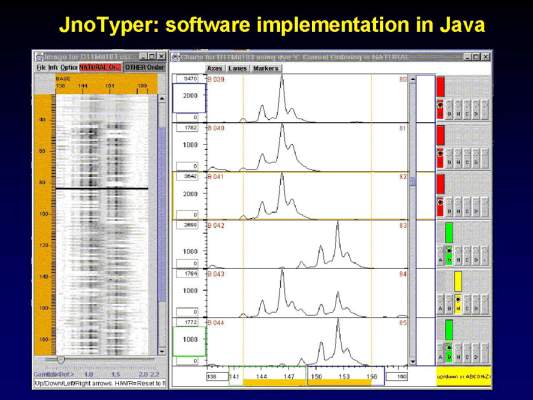Click the OTHER Order button
This screenshot has height=400, width=533.
pos(144,67)
